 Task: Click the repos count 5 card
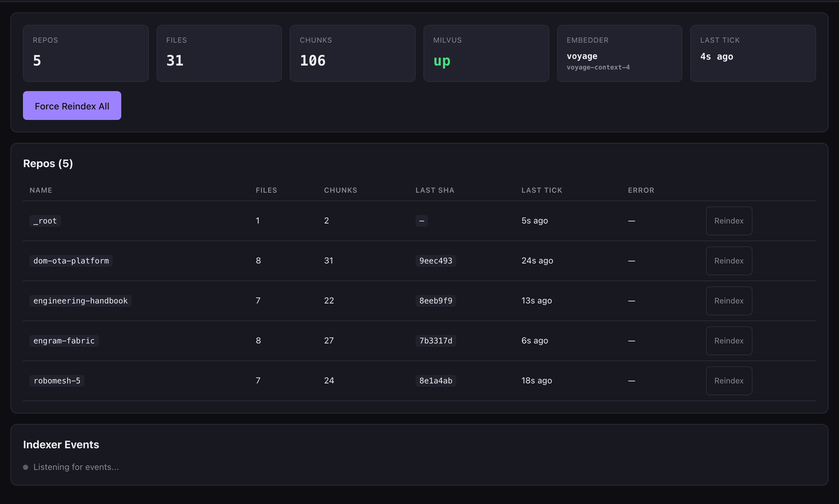pos(86,53)
